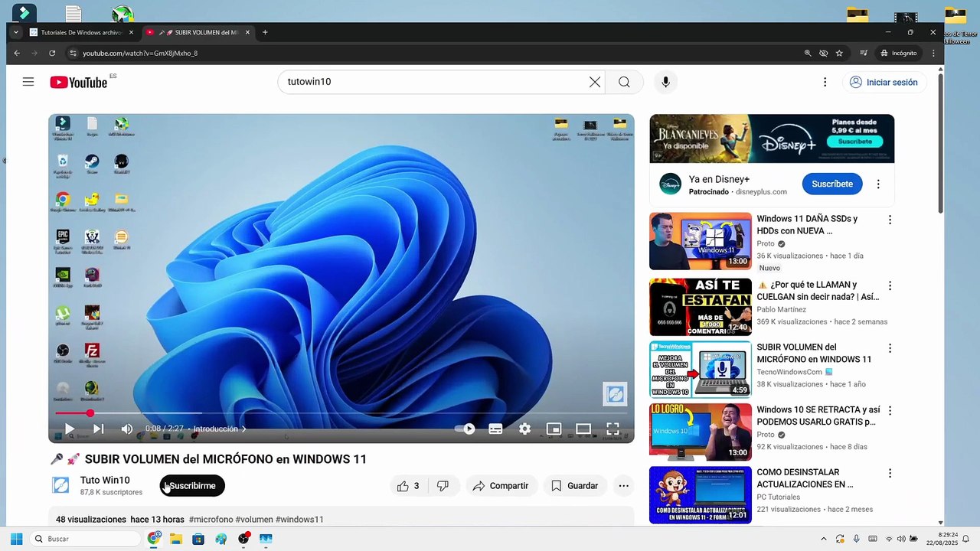Go to the YouTube home logo
Image resolution: width=980 pixels, height=551 pixels.
[79, 82]
